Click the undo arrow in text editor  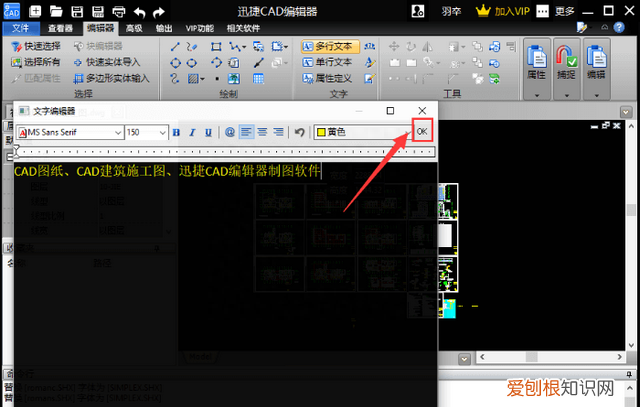(x=299, y=132)
